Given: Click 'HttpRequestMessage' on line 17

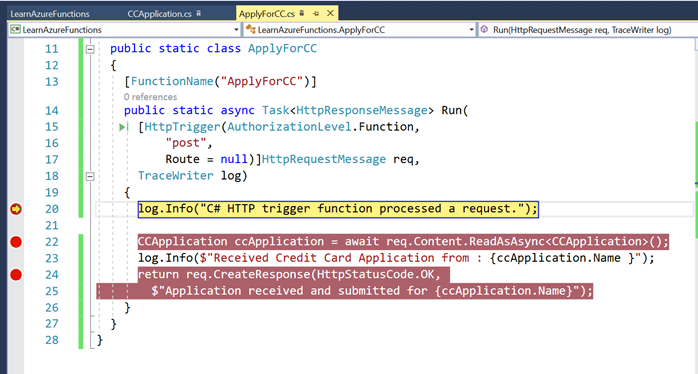Looking at the screenshot, I should click(x=324, y=159).
